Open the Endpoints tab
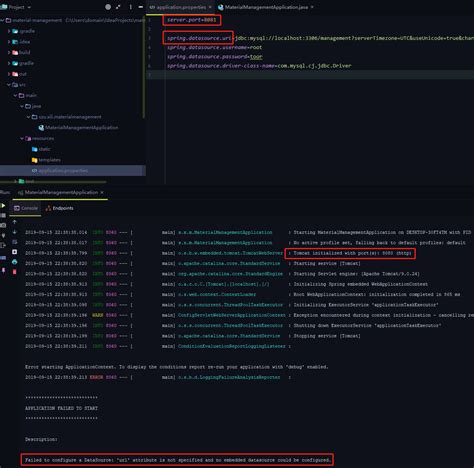Viewport: 474px width, 468px height. point(59,208)
